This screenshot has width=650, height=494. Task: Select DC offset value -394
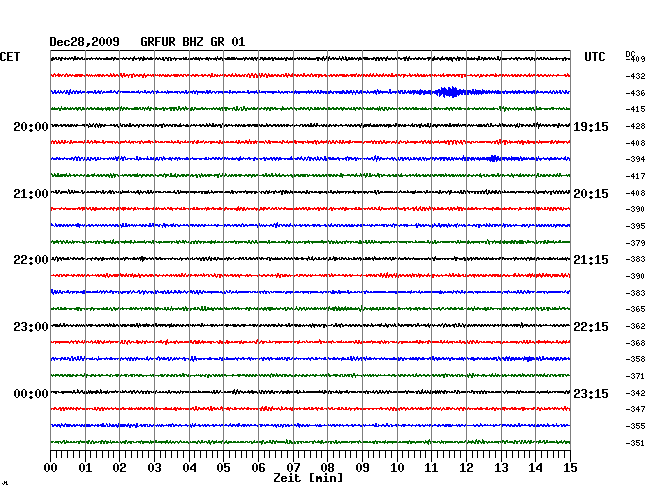point(635,159)
